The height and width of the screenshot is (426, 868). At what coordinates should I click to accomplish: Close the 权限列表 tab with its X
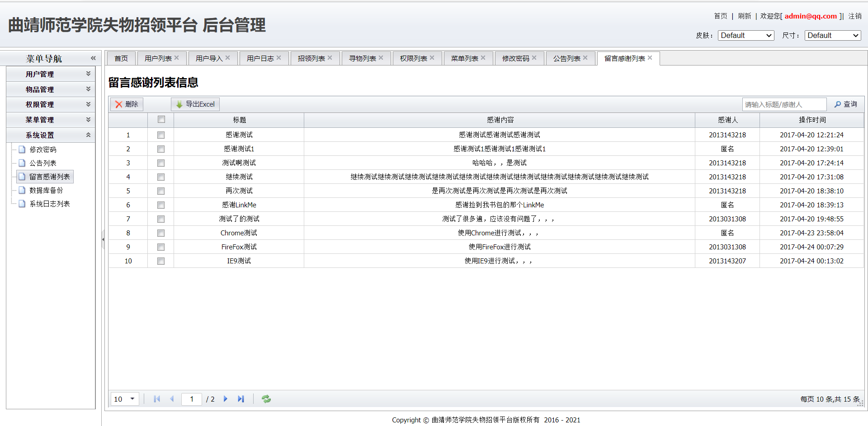[x=432, y=58]
